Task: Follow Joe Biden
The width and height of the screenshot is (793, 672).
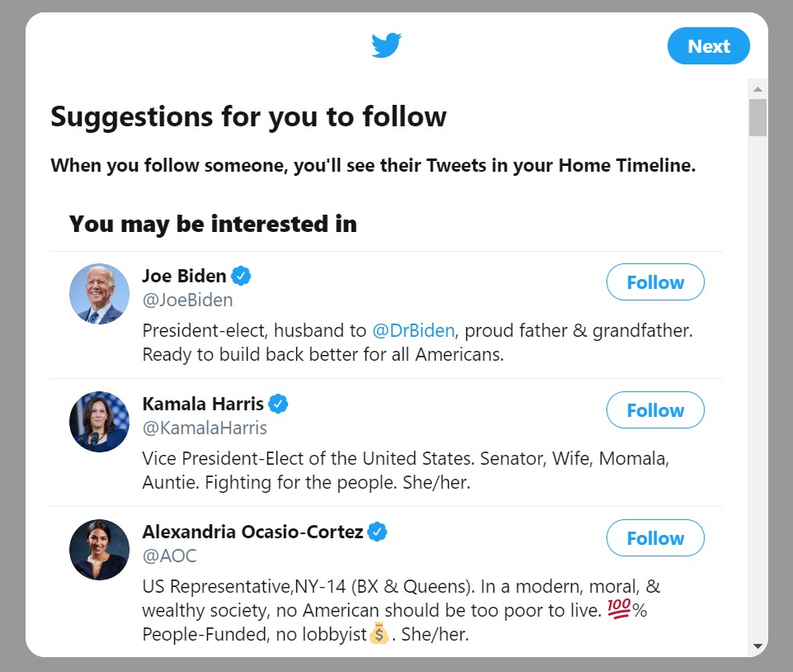Action: (655, 282)
